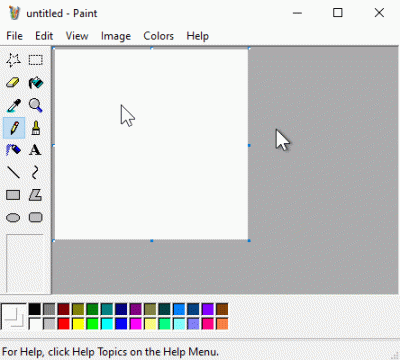Choose the Eraser tool
Image resolution: width=400 pixels, height=360 pixels.
[14, 83]
